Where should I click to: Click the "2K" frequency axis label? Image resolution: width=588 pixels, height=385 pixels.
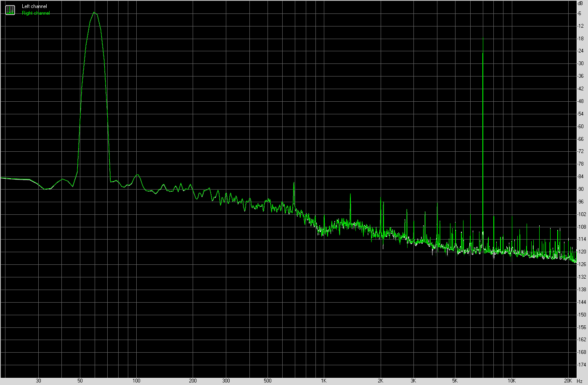(x=380, y=381)
